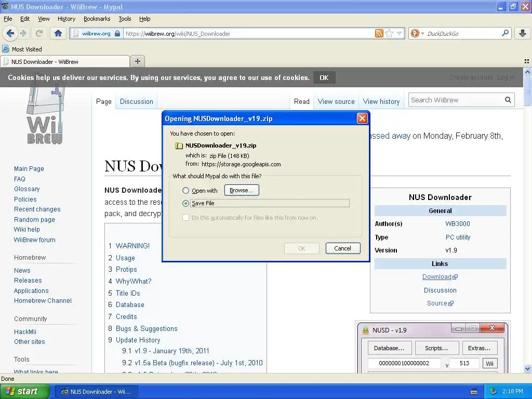Click the page scrollbar down arrow
Image resolution: width=532 pixels, height=399 pixels.
click(527, 368)
